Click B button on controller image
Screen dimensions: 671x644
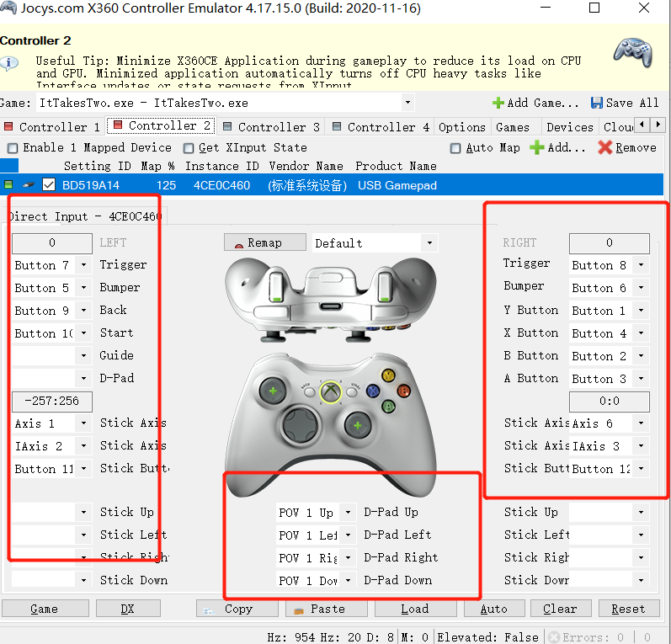[x=403, y=391]
